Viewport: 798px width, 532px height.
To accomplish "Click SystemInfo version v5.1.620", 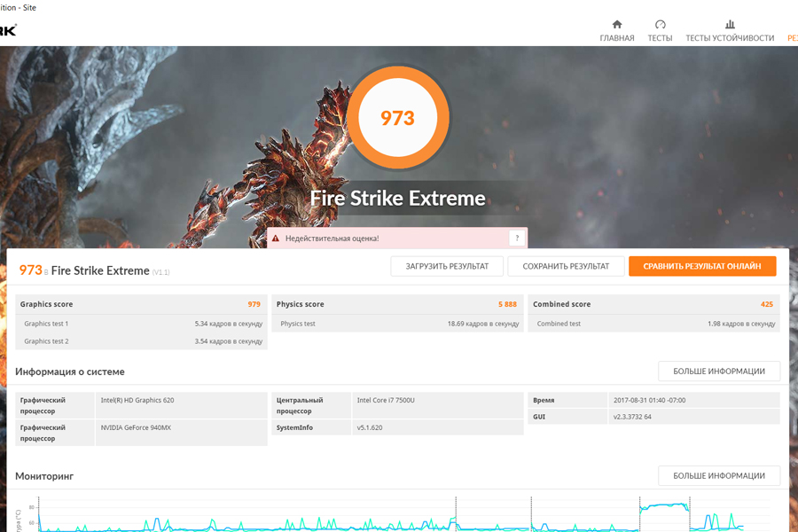I will [370, 427].
